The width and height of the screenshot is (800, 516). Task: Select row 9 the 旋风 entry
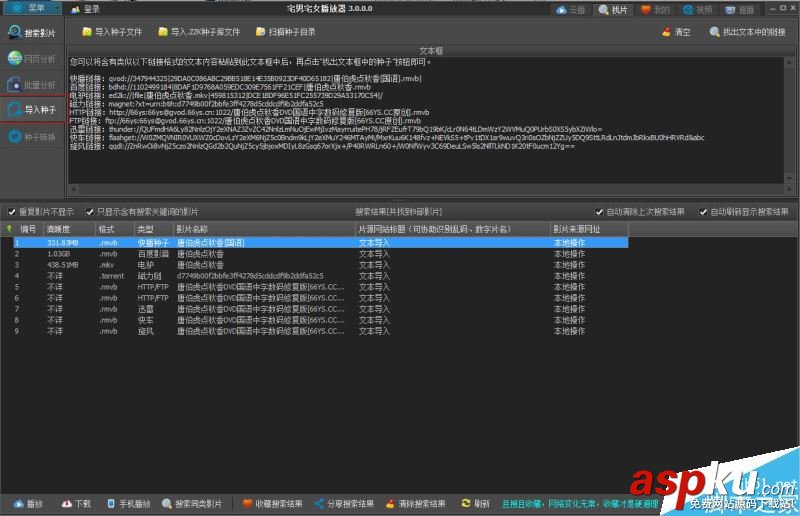pos(320,331)
